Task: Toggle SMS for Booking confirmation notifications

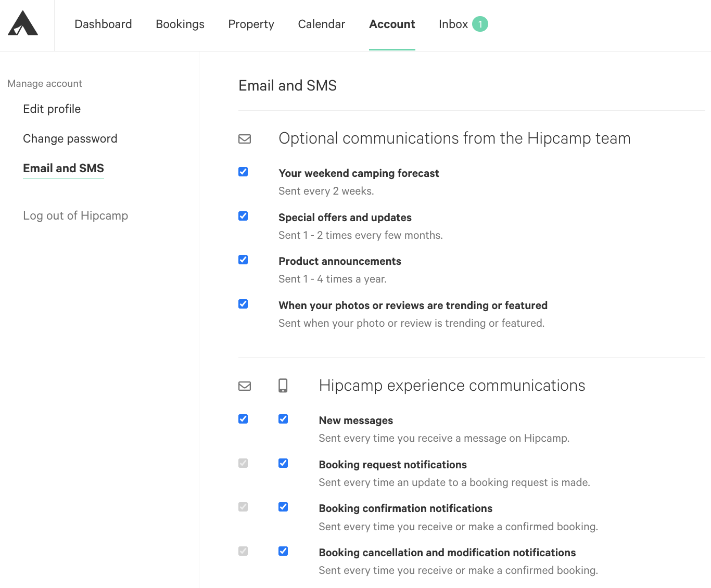Action: (x=283, y=507)
